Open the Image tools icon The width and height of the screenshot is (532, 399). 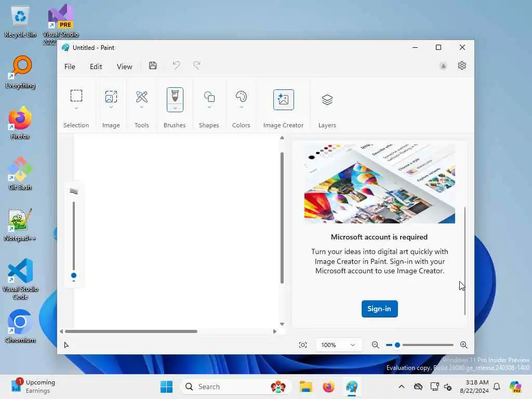click(111, 97)
